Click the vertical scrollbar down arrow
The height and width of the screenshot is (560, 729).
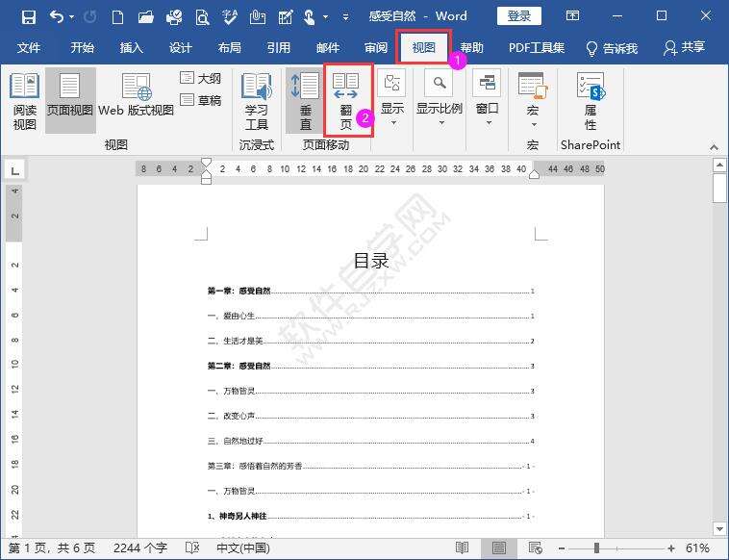point(719,529)
